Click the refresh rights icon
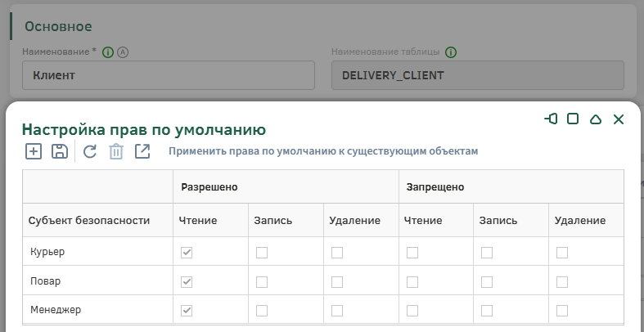Viewport: 644px width, 332px height. [x=90, y=151]
